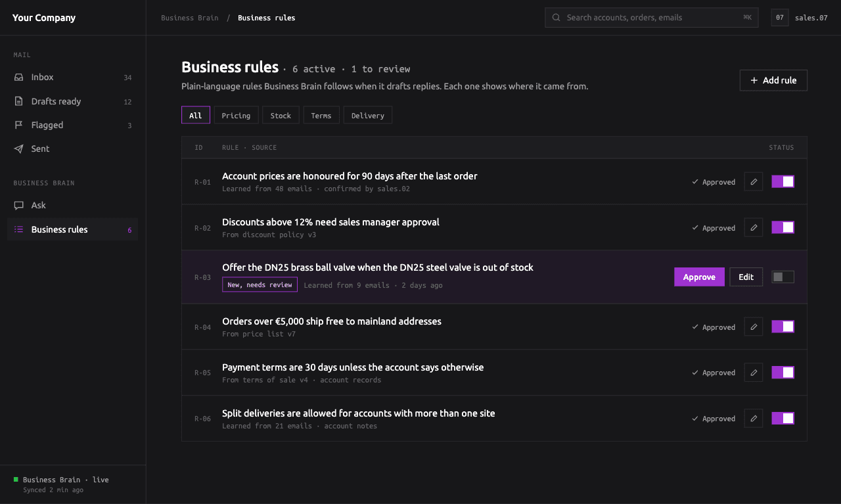
Task: Click the Business rules list icon
Action: (19, 229)
